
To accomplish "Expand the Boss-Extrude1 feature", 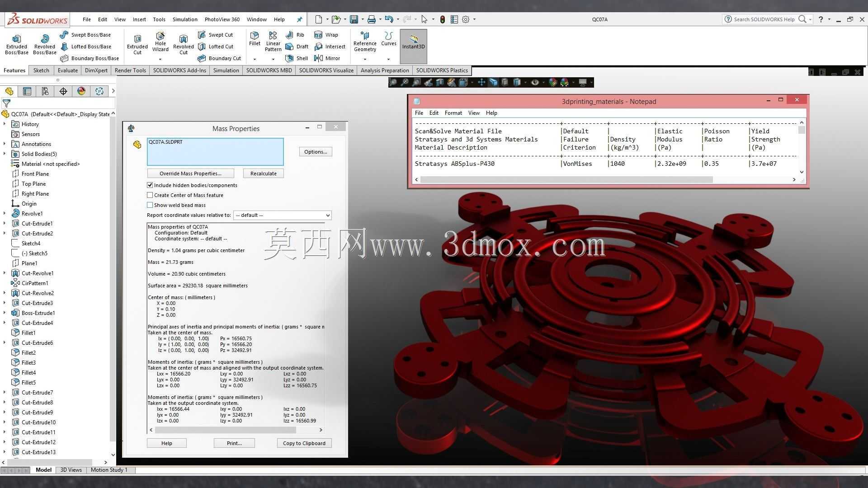I will pyautogui.click(x=5, y=313).
